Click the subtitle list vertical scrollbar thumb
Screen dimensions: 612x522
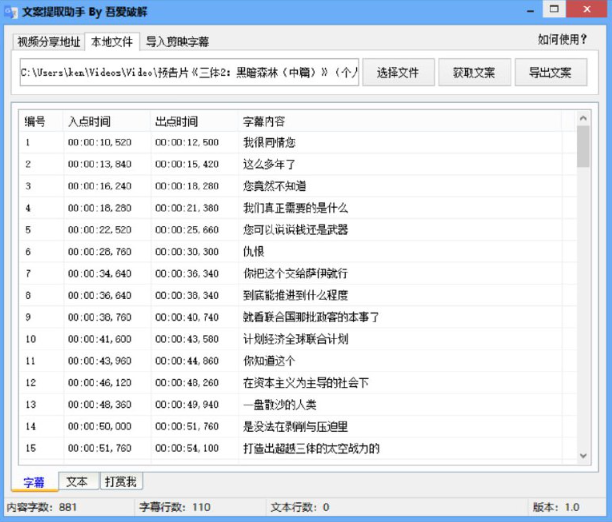tap(583, 147)
